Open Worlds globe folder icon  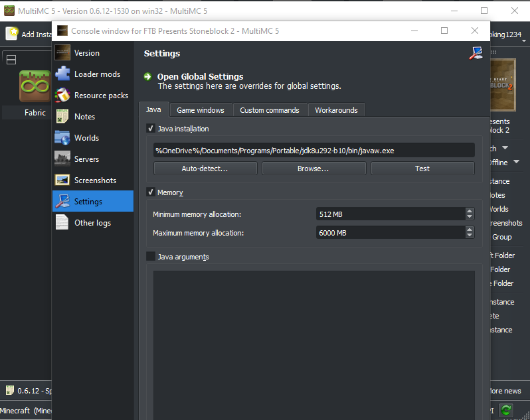point(62,138)
